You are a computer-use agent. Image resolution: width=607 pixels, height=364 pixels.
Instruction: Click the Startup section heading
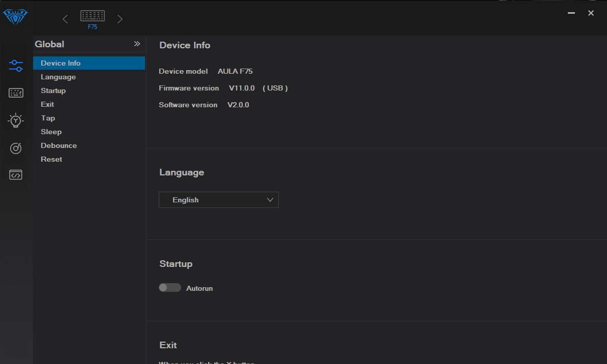click(x=176, y=264)
